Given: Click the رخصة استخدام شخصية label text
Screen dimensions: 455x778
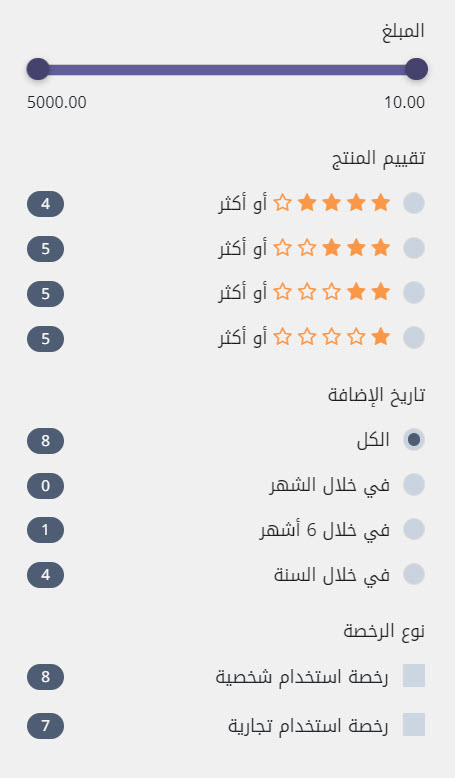Looking at the screenshot, I should tap(302, 677).
